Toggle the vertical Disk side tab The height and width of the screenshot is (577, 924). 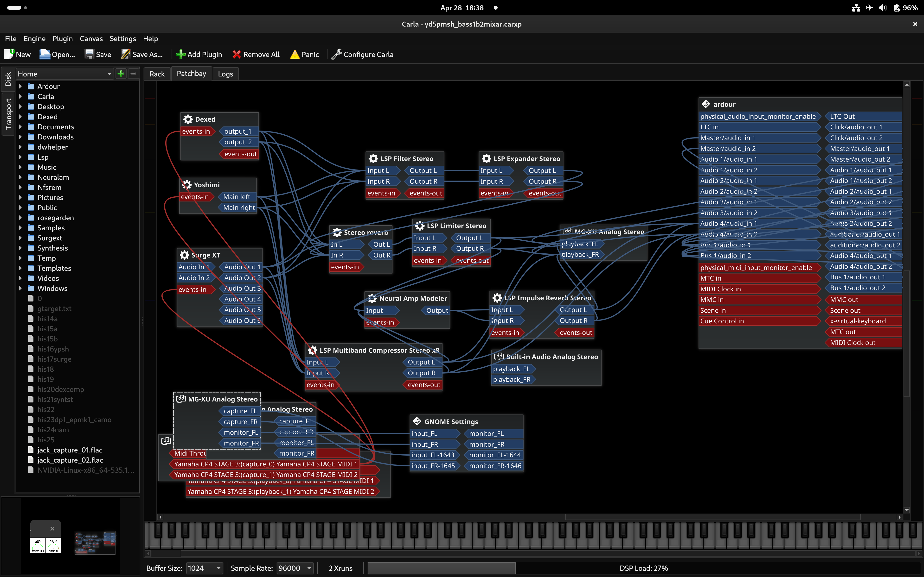pyautogui.click(x=8, y=79)
